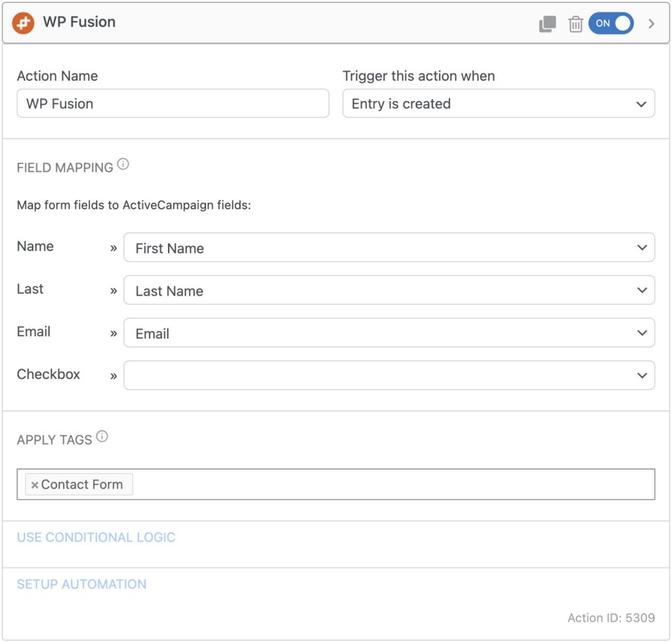Image resolution: width=672 pixels, height=642 pixels.
Task: Click the FIELD MAPPING section heading
Action: (x=65, y=167)
